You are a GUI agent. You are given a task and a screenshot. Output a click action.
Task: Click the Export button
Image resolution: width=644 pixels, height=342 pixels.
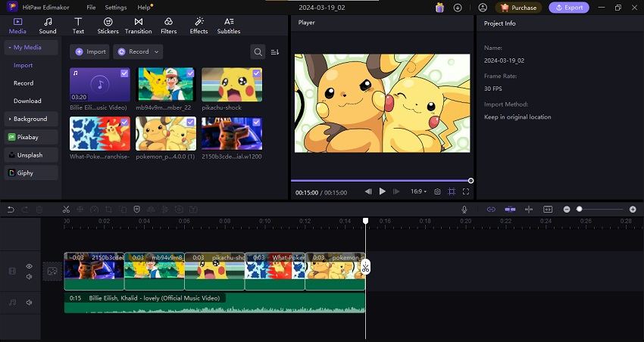(569, 8)
